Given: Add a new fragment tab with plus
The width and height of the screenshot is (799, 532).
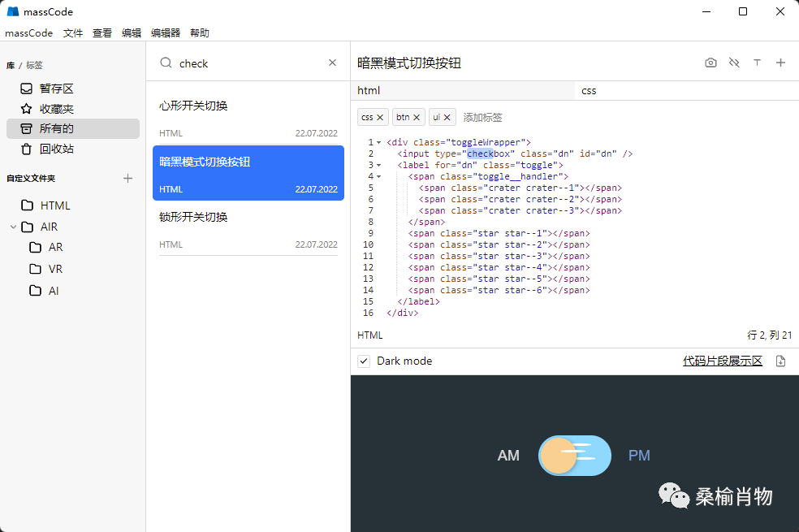Looking at the screenshot, I should (x=780, y=63).
